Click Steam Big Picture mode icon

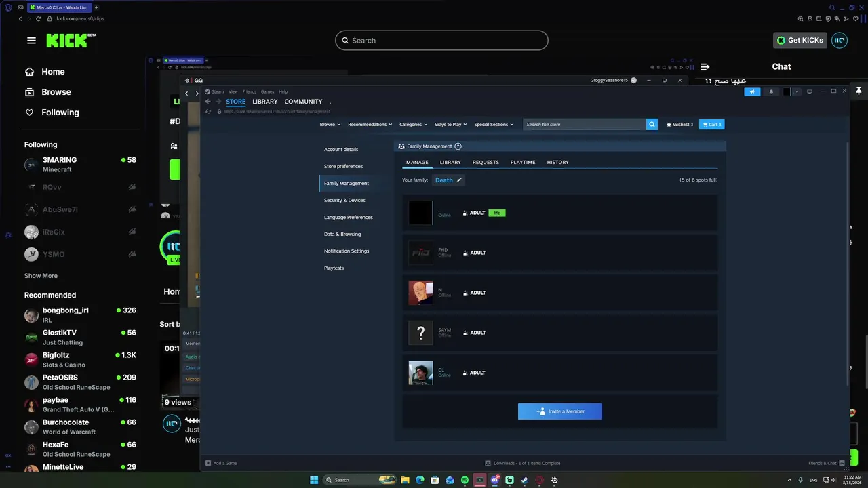click(810, 91)
